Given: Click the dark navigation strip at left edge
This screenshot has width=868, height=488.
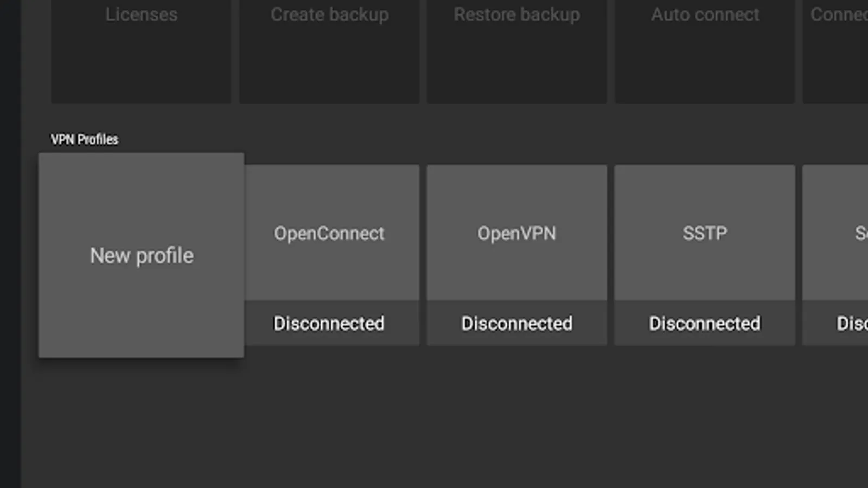Looking at the screenshot, I should (10, 244).
